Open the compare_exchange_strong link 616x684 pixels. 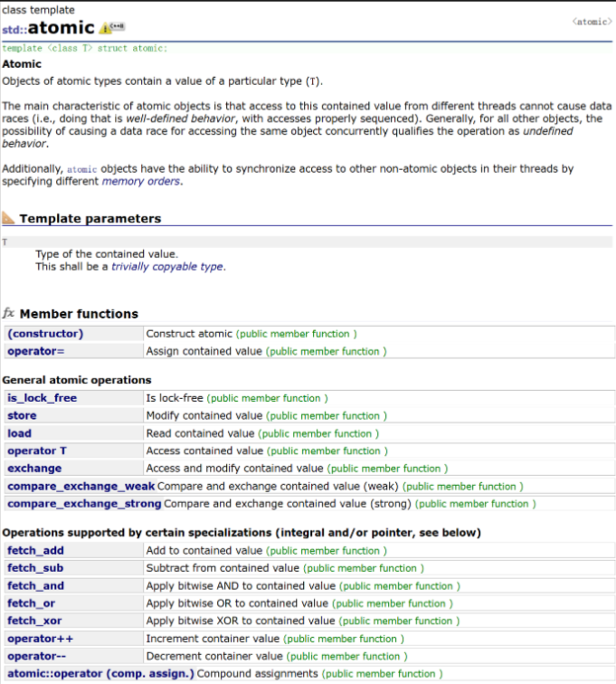(x=84, y=503)
